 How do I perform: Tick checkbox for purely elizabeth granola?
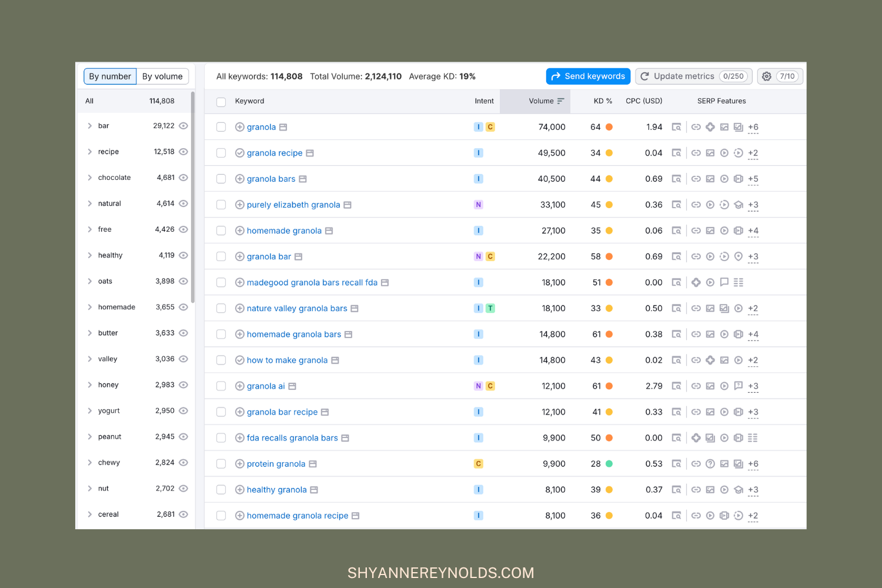(221, 205)
